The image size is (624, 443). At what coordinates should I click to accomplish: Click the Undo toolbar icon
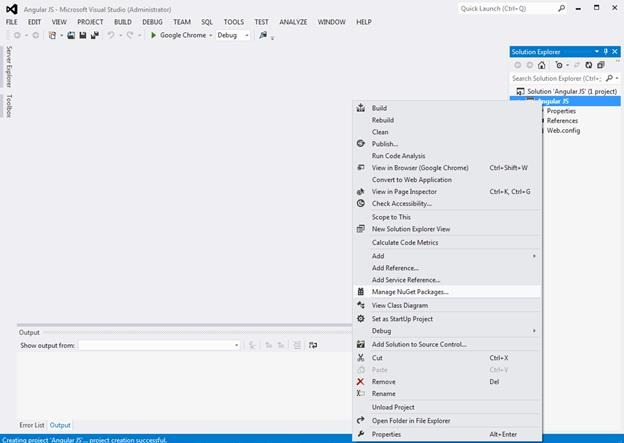(x=111, y=35)
